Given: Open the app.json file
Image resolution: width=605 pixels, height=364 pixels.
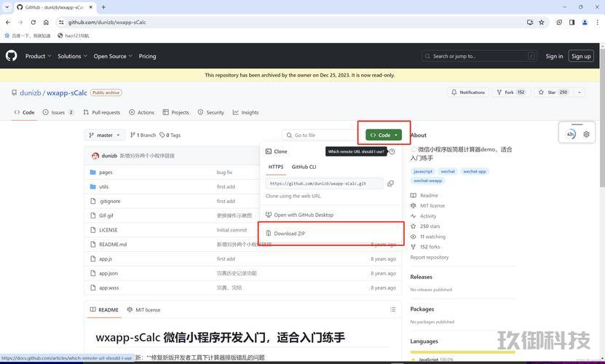Looking at the screenshot, I should coord(108,273).
